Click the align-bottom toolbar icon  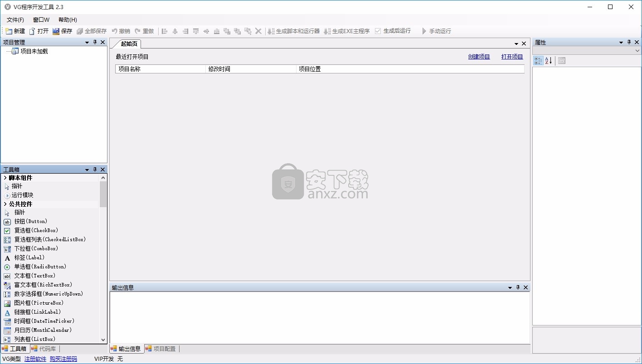(217, 31)
